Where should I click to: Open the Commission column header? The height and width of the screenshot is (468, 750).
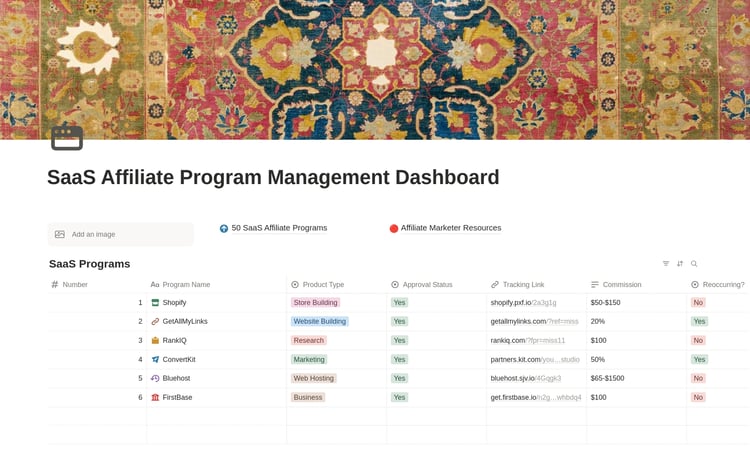pyautogui.click(x=637, y=284)
